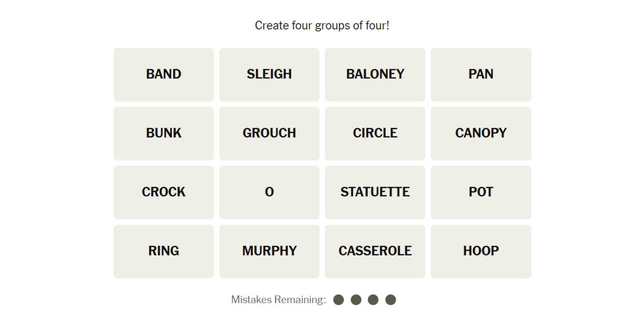Screen dimensions: 644x322
Task: Toggle the BALONEY tile
Action: coord(375,75)
